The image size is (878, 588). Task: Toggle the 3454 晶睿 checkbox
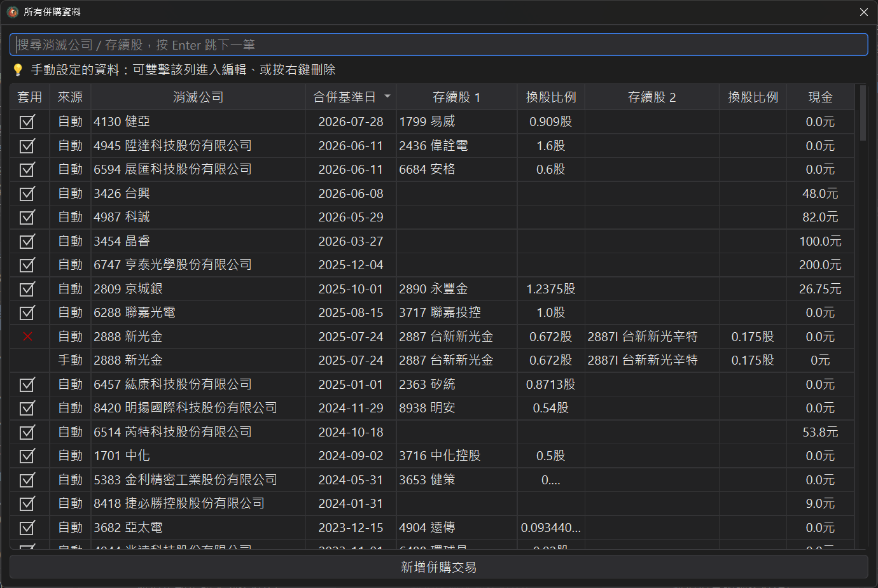[27, 241]
